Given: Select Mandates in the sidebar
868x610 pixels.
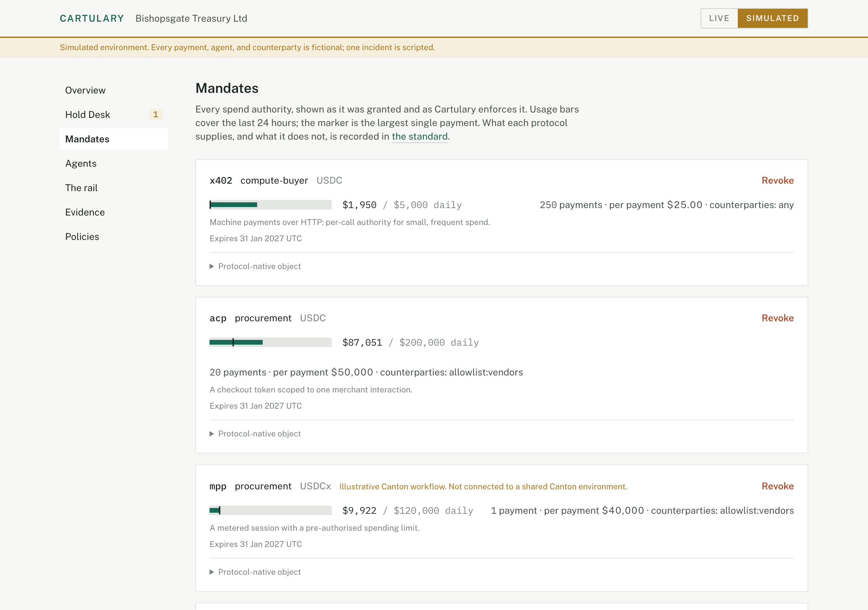Looking at the screenshot, I should (x=114, y=139).
